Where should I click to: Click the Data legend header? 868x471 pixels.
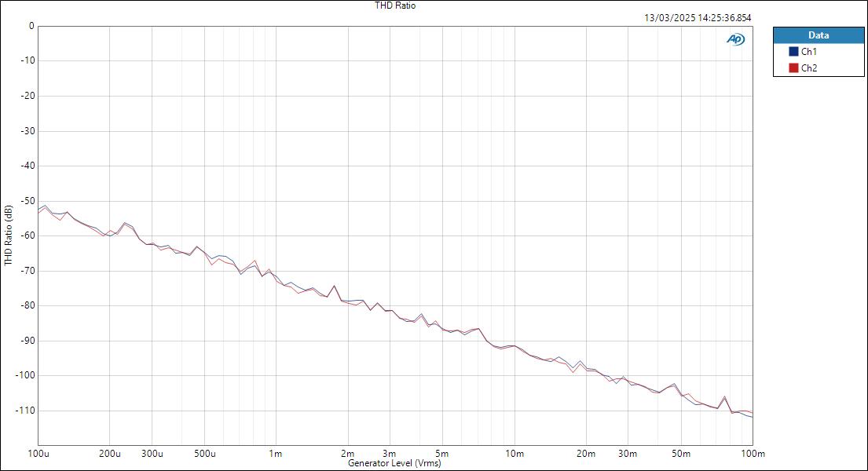click(819, 35)
